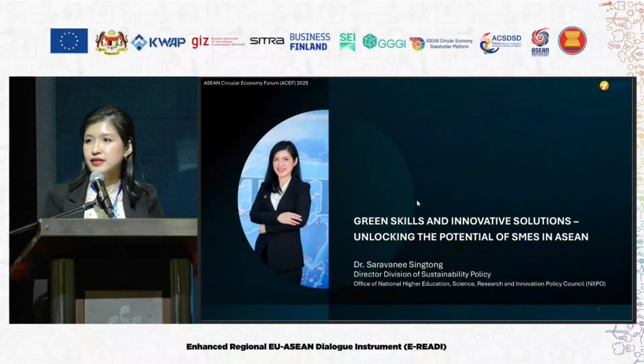This screenshot has height=364, width=644.
Task: Open the giz logo in the banner
Action: 218,42
